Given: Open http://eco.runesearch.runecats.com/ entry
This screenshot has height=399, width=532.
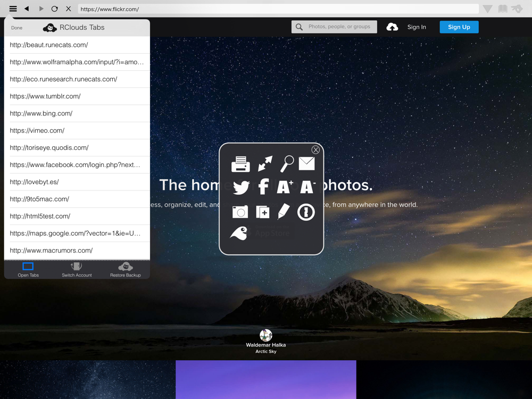Looking at the screenshot, I should pos(77,79).
